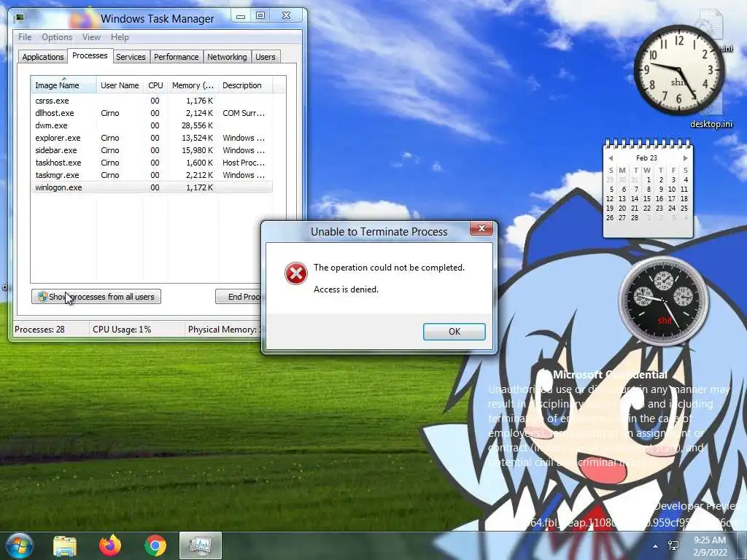Select the Task Manager taskbar button
This screenshot has height=560, width=747.
pos(201,545)
